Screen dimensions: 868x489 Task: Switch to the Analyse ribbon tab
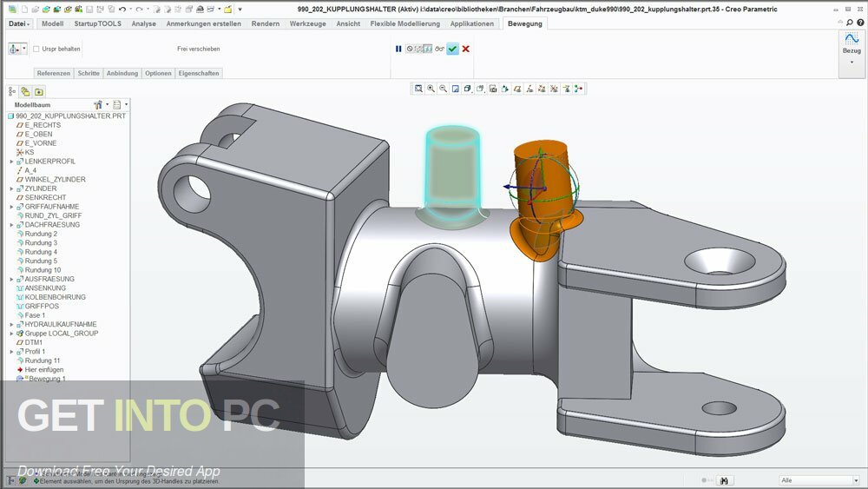(x=143, y=23)
